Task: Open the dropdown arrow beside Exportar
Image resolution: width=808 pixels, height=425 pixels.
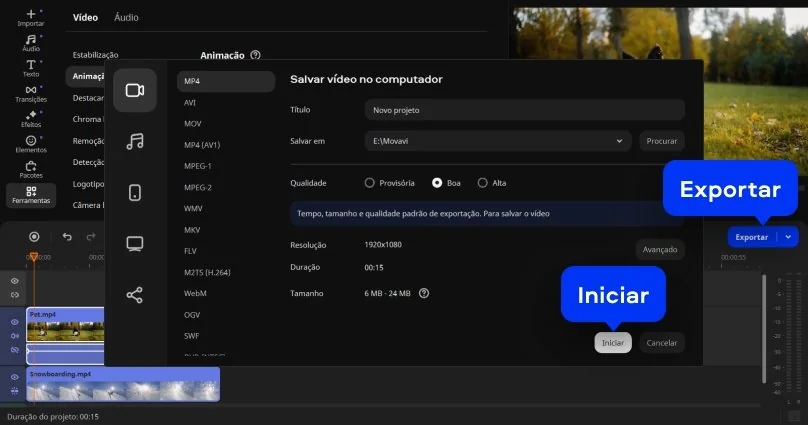Action: [x=789, y=237]
